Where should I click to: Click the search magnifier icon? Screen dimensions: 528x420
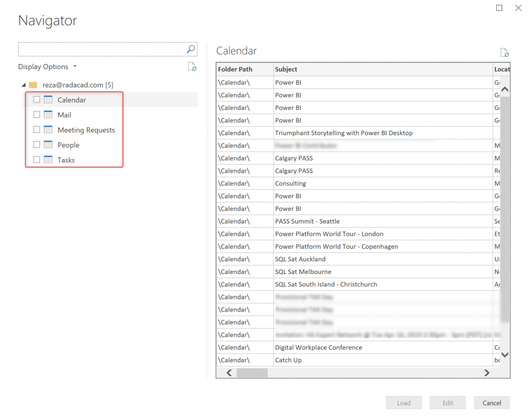point(191,49)
